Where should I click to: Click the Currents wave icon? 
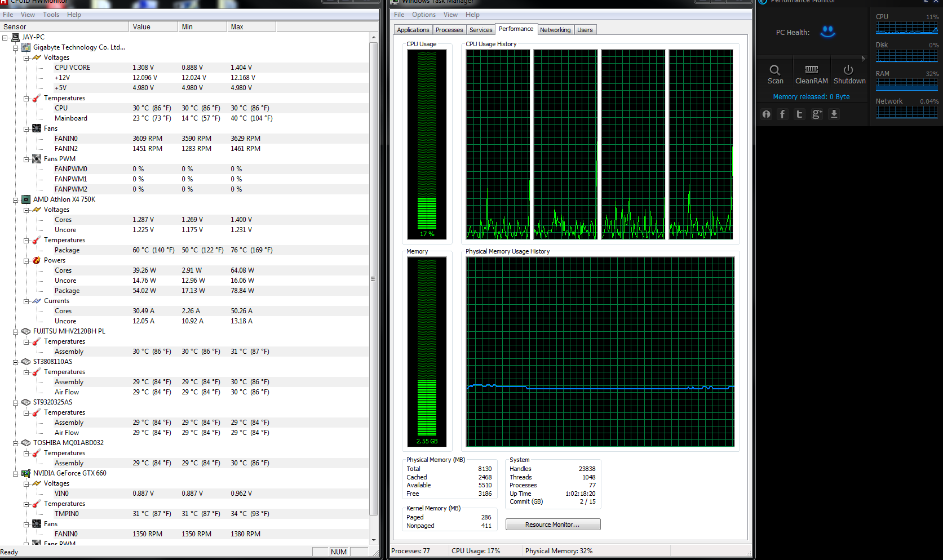click(37, 301)
